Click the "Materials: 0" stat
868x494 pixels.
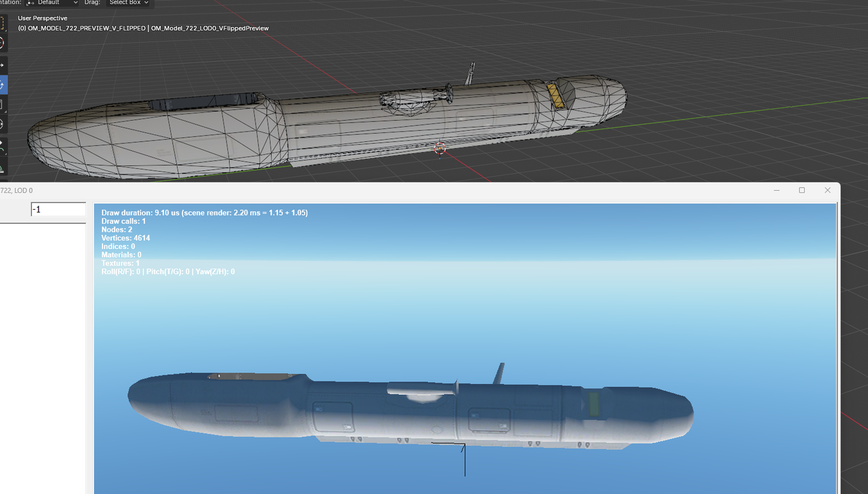coord(121,254)
